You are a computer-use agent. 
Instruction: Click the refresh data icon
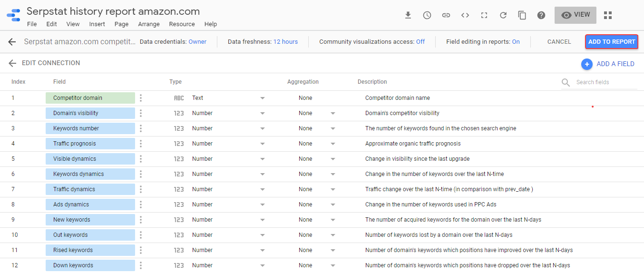point(503,15)
